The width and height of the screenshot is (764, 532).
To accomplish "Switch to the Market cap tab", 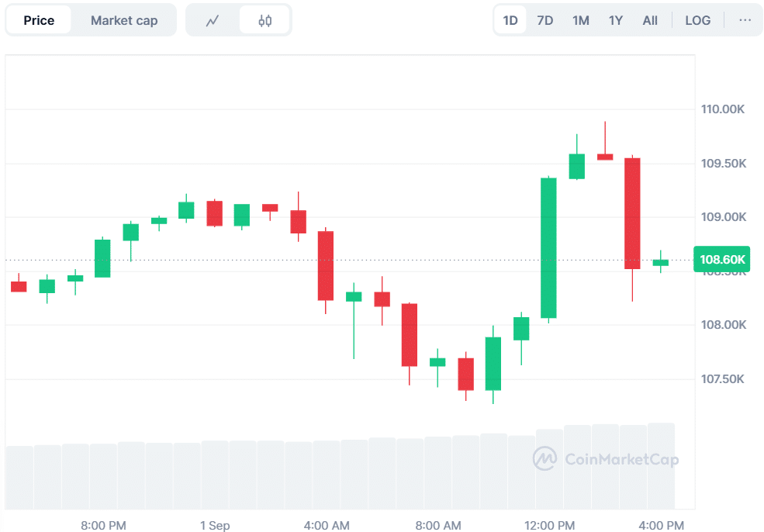I will tap(124, 20).
